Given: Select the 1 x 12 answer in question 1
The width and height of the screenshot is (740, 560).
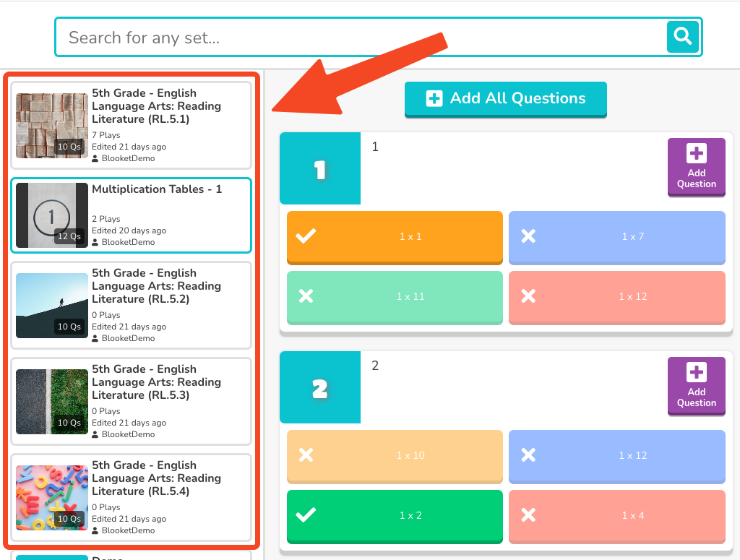Looking at the screenshot, I should tap(617, 297).
